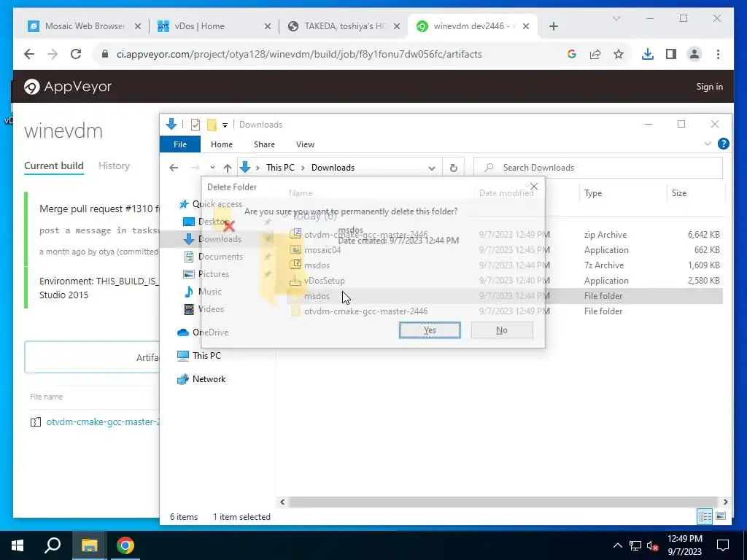Image resolution: width=747 pixels, height=560 pixels.
Task: Open a new Chrome tab
Action: click(x=553, y=26)
